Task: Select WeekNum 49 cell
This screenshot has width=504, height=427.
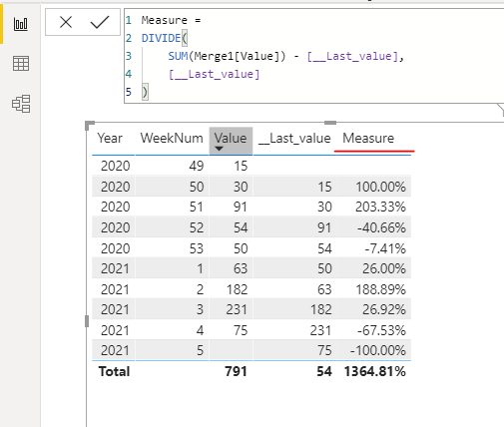Action: (x=197, y=166)
